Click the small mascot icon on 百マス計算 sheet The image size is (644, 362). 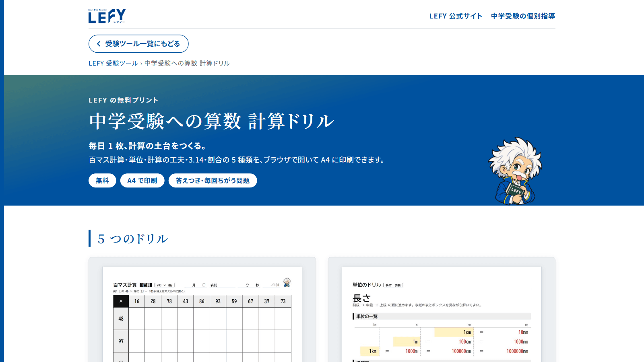pyautogui.click(x=287, y=282)
